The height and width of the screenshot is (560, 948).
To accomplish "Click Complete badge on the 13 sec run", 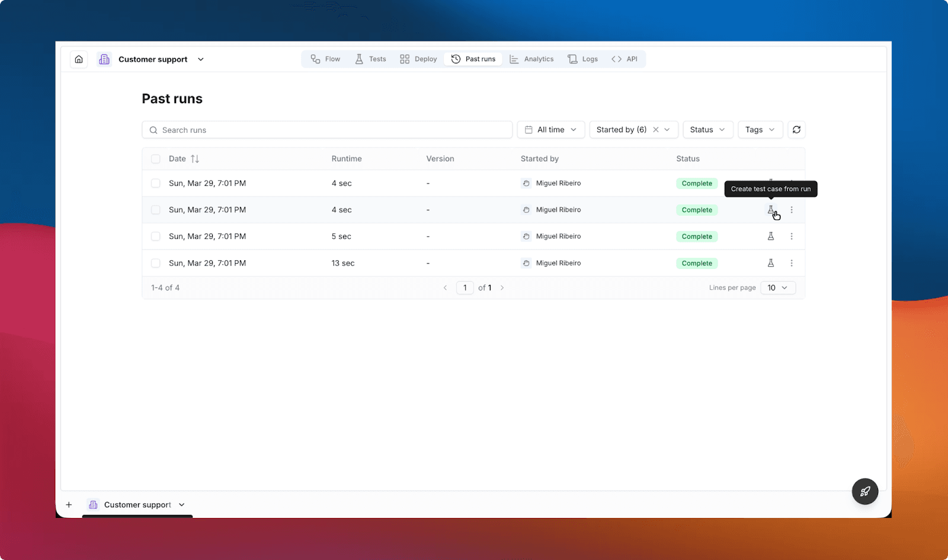I will (697, 263).
